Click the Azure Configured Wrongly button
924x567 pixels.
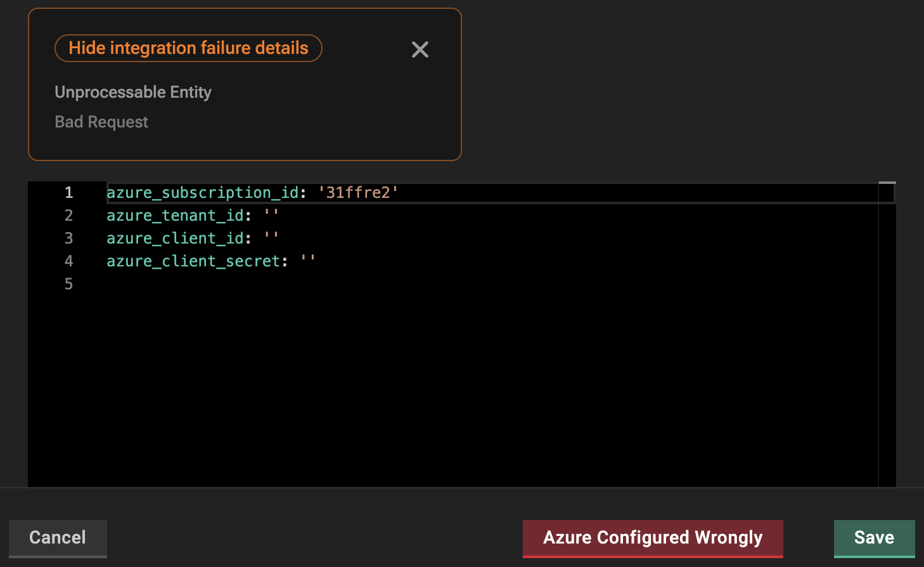653,538
